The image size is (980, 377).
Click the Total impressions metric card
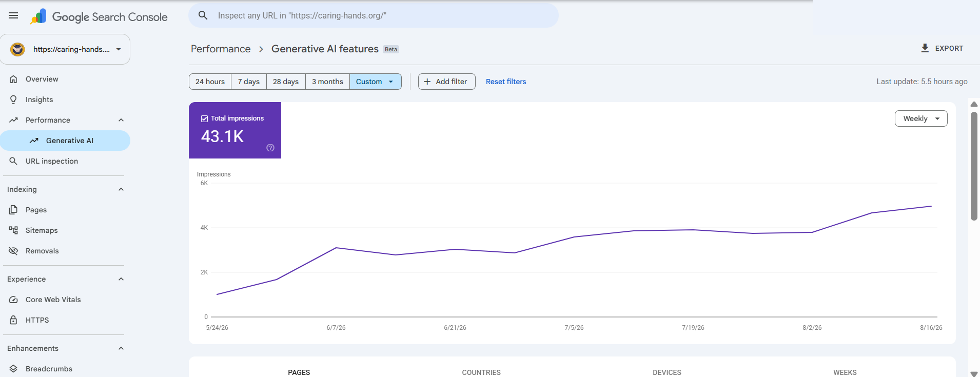coord(235,130)
